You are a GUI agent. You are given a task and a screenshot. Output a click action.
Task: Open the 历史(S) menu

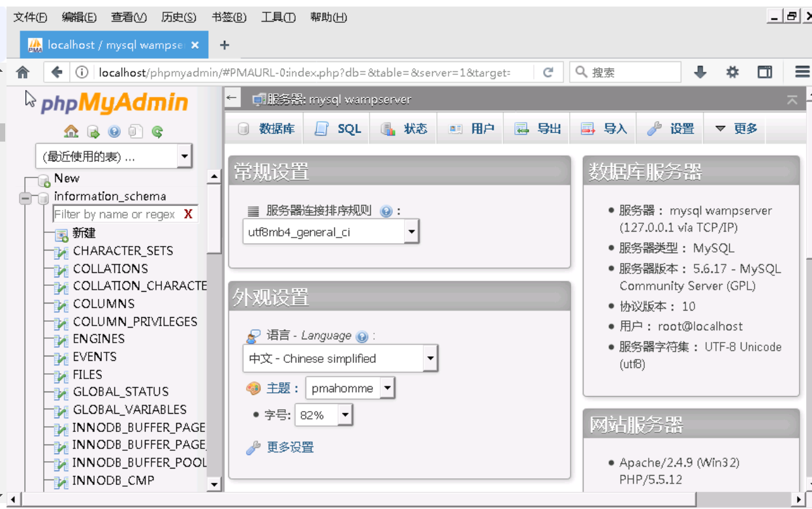point(179,17)
